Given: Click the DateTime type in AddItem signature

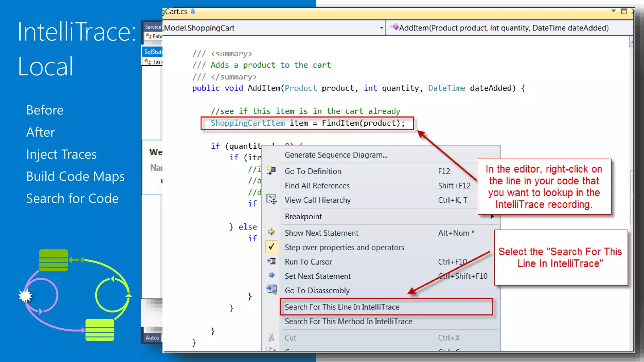Looking at the screenshot, I should [x=447, y=88].
